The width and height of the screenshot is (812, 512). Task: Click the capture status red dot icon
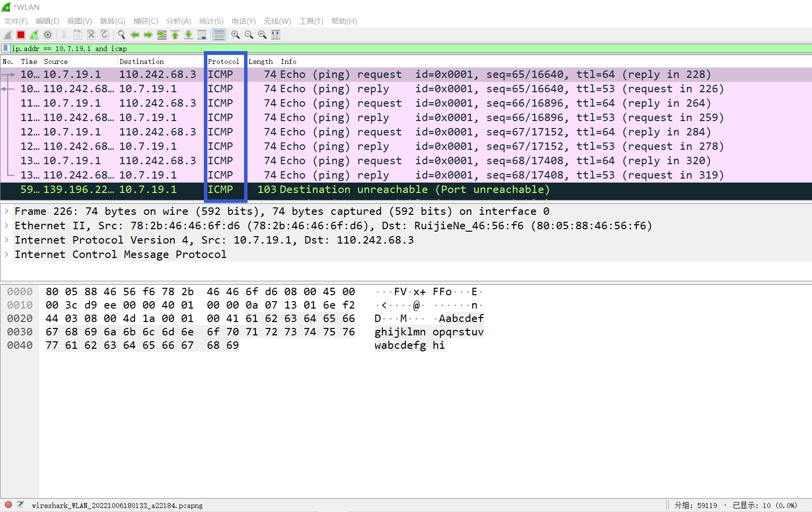[x=8, y=505]
